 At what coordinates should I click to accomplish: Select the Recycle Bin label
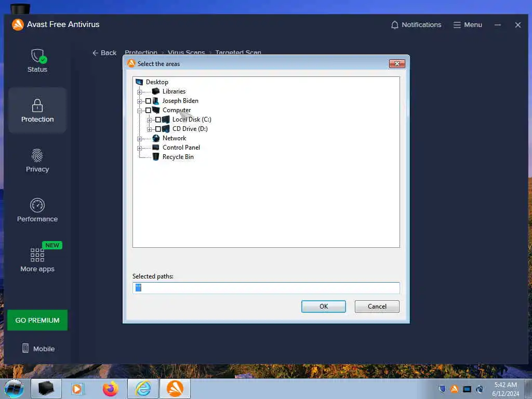(x=178, y=157)
